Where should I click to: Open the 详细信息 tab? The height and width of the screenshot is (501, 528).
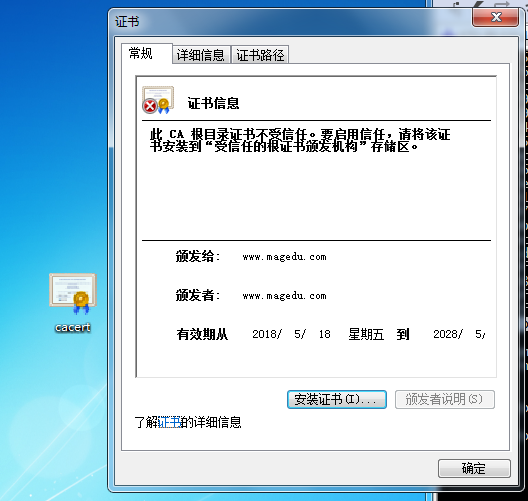pyautogui.click(x=201, y=55)
